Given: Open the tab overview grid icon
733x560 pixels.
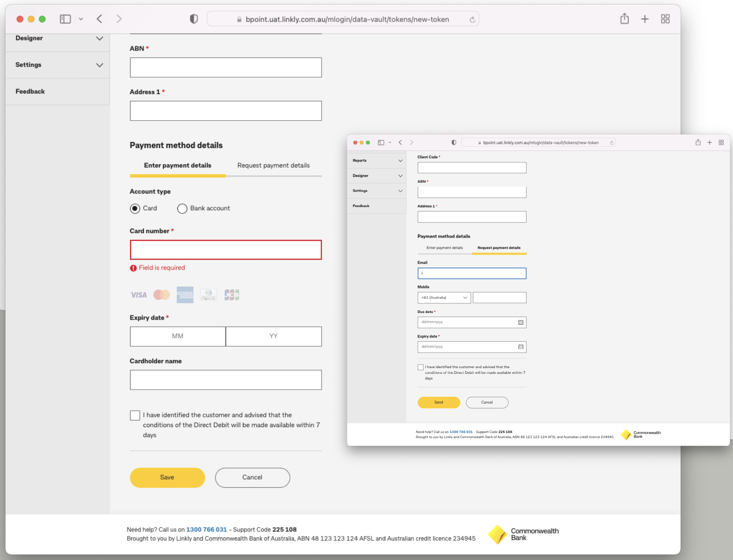Looking at the screenshot, I should 665,19.
